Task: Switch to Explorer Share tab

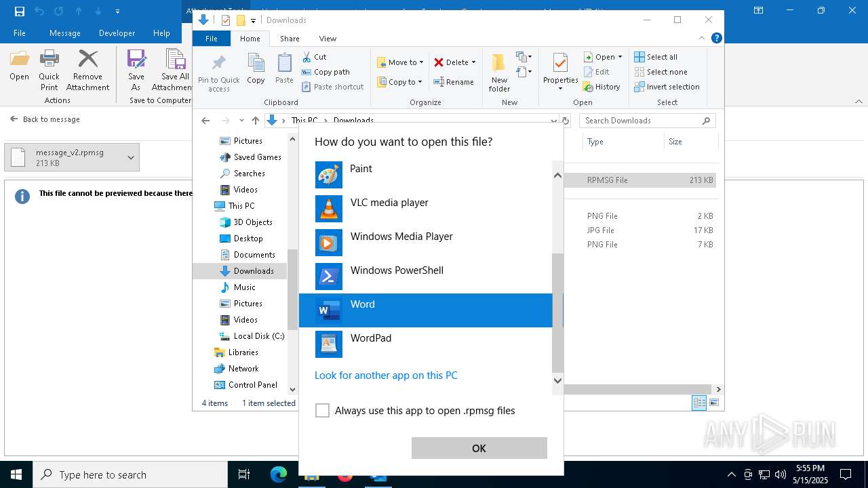Action: point(290,39)
